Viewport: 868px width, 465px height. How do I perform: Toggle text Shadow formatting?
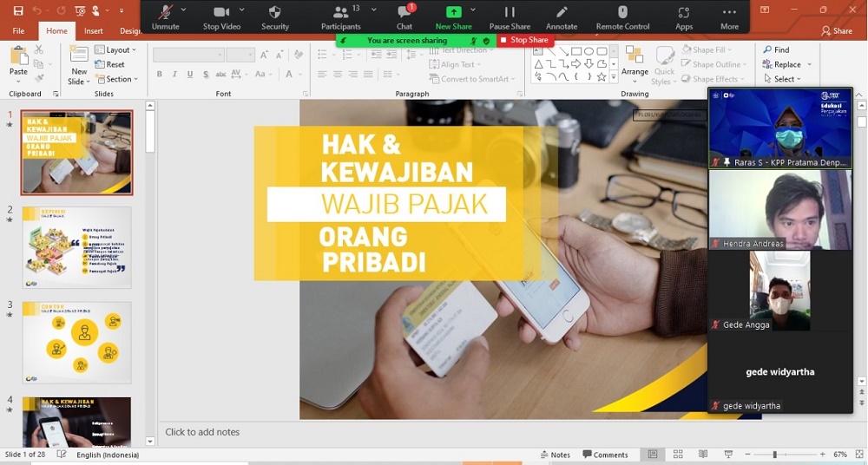(206, 75)
